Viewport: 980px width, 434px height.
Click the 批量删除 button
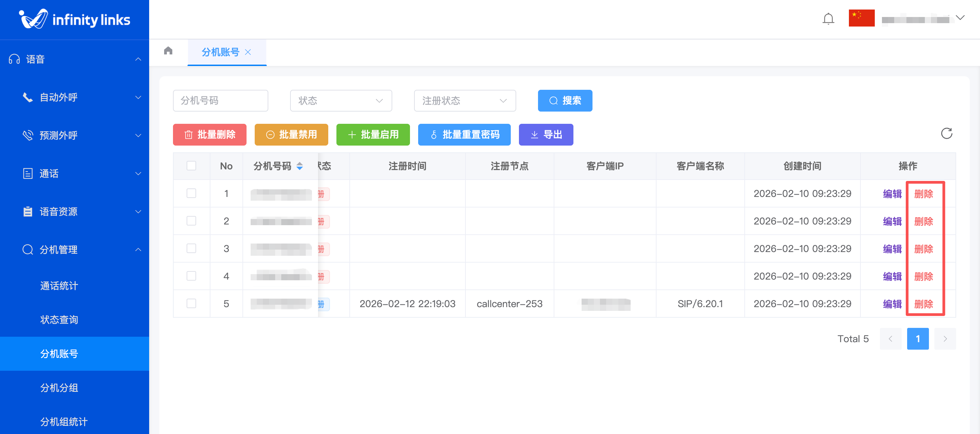[x=210, y=135]
